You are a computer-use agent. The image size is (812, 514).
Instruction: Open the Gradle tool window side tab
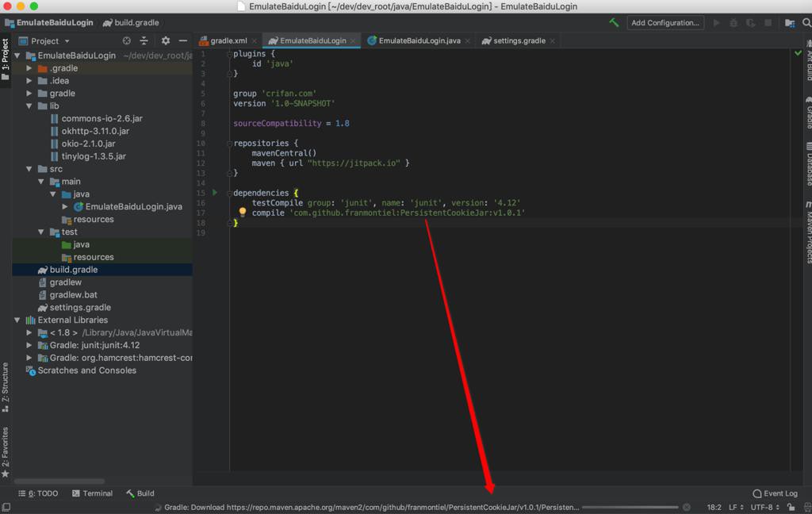[x=807, y=112]
